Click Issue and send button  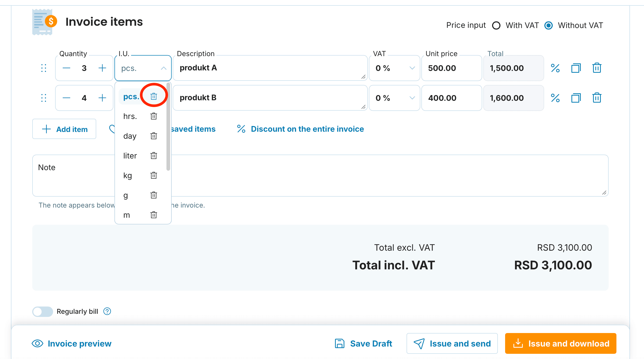tap(452, 343)
